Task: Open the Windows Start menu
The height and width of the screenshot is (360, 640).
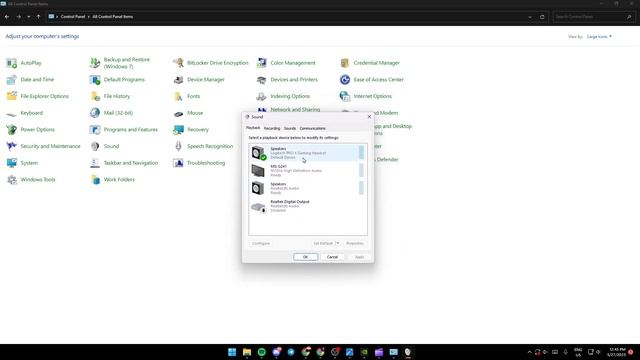Action: [232, 352]
